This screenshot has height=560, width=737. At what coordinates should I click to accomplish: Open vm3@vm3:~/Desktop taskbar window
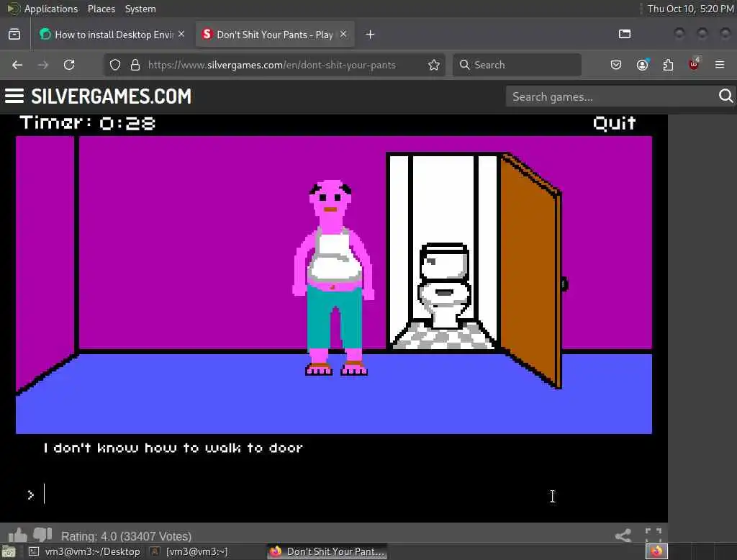85,551
